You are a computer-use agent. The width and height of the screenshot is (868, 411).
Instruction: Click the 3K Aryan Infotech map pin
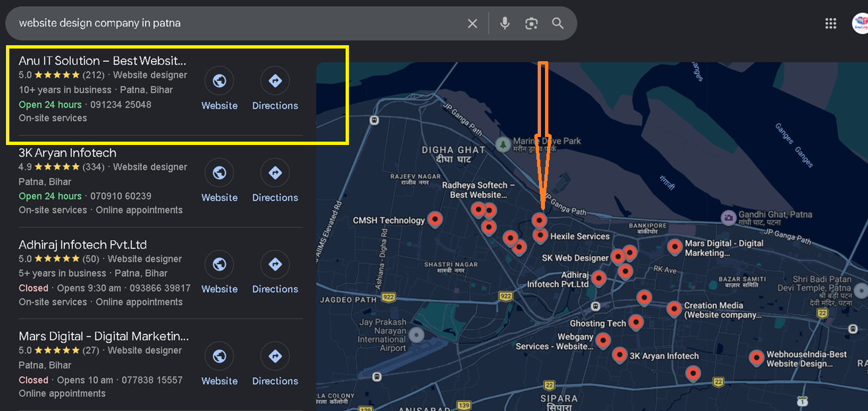tap(619, 354)
